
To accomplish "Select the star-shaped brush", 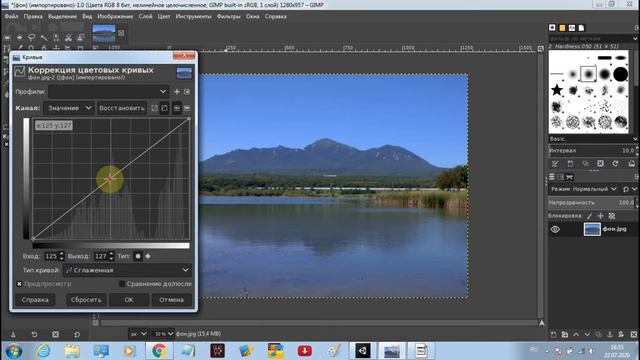I will [557, 90].
